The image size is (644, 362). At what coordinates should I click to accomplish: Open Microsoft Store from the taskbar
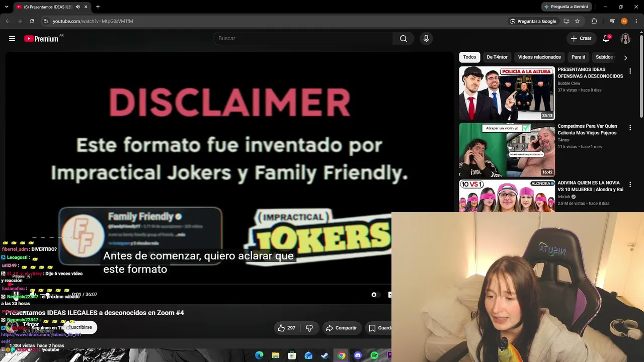pyautogui.click(x=292, y=355)
